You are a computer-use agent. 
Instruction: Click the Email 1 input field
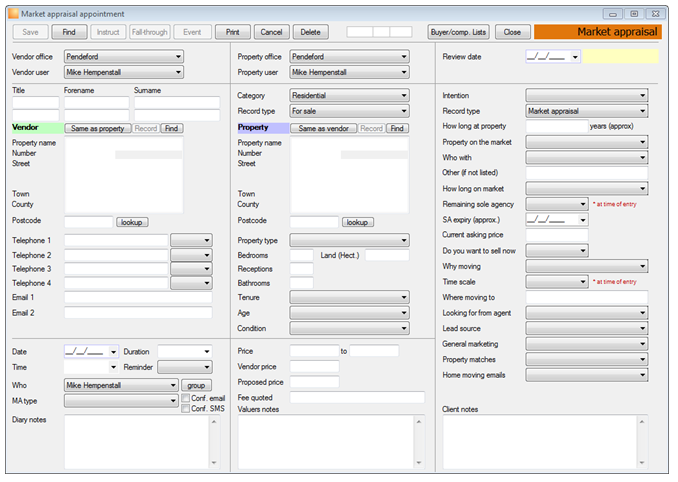(138, 297)
